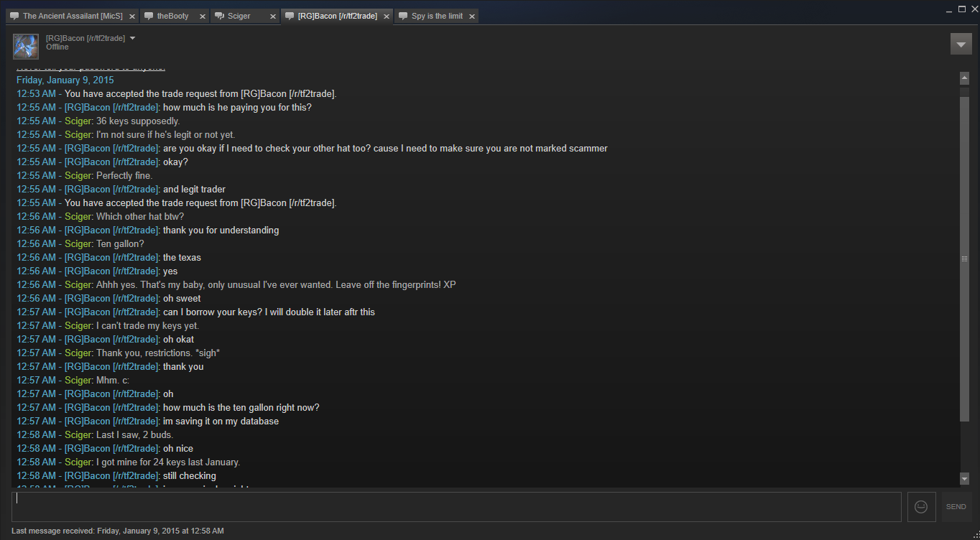Click the chat scrollbar up arrow

(964, 78)
